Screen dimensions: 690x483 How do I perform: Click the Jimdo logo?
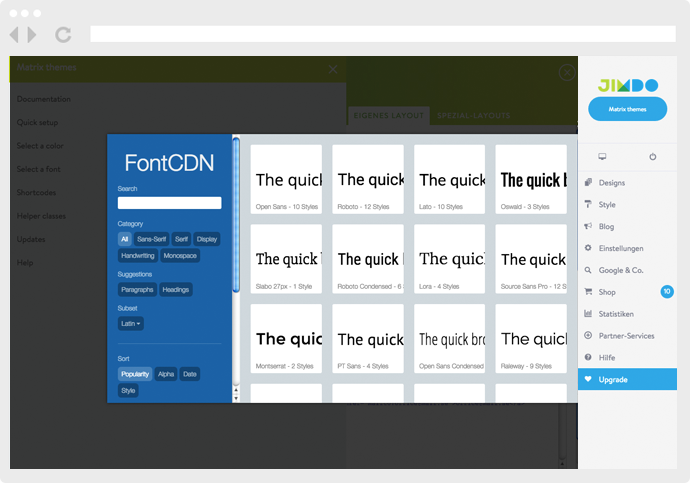(x=628, y=85)
